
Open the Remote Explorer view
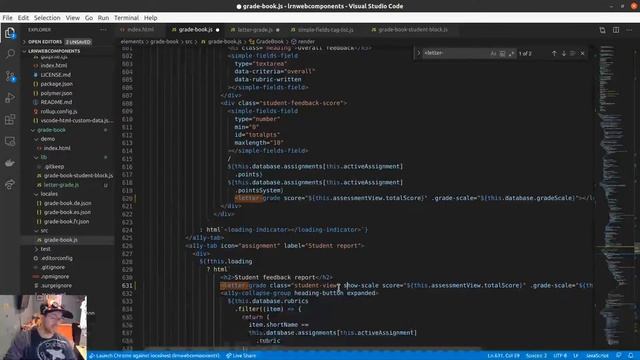coord(10,141)
